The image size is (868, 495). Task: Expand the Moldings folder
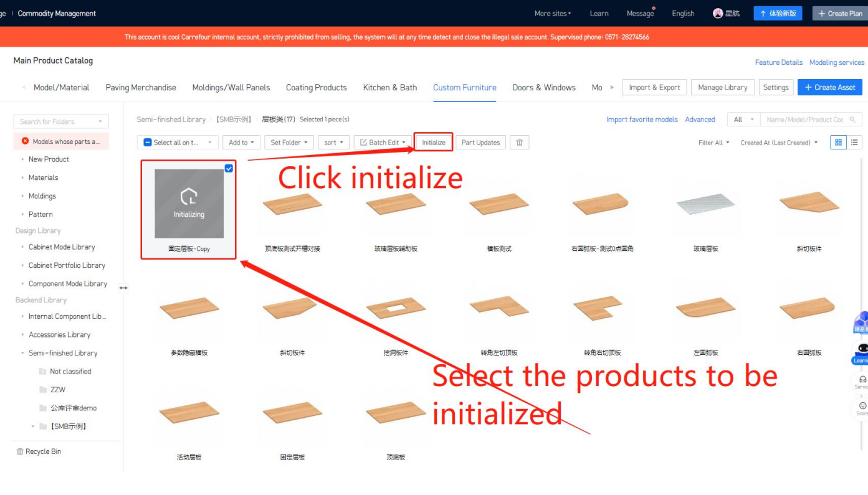point(23,196)
